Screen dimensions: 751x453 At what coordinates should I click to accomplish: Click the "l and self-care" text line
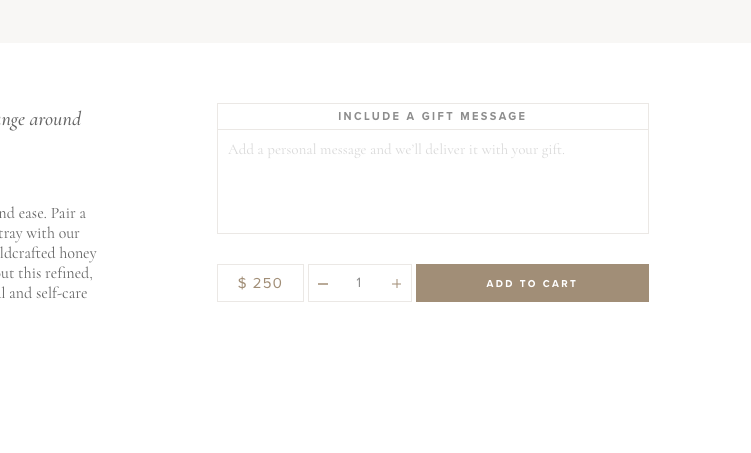[43, 293]
